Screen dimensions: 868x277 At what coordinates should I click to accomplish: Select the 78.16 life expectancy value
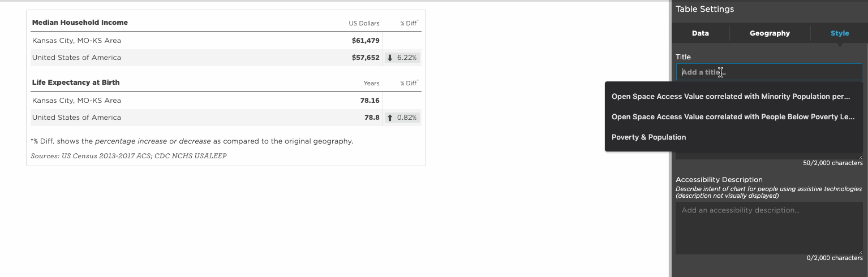(x=369, y=101)
